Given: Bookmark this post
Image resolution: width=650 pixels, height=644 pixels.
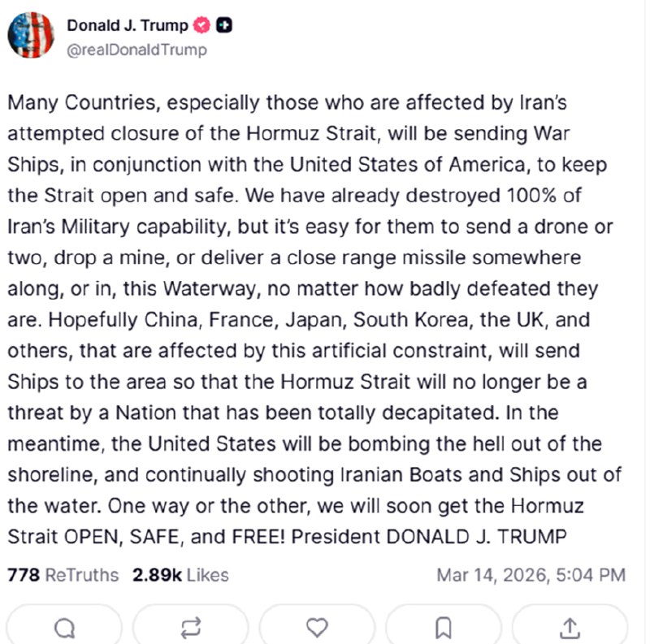Looking at the screenshot, I should (444, 627).
